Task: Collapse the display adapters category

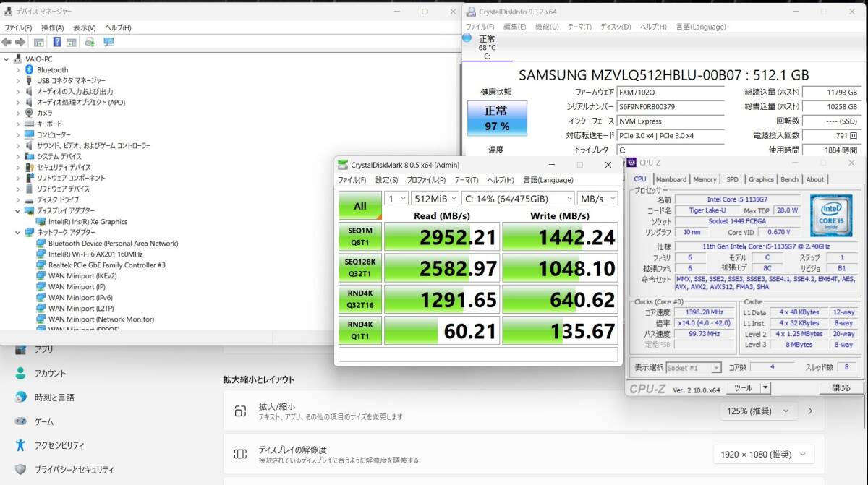Action: 18,211
